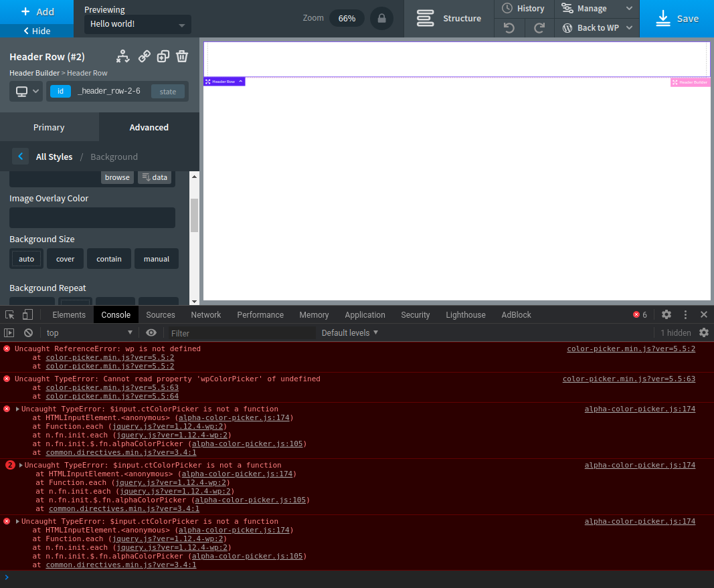Click the select-parent tree icon beside Header Row
The width and height of the screenshot is (714, 588).
tap(123, 56)
